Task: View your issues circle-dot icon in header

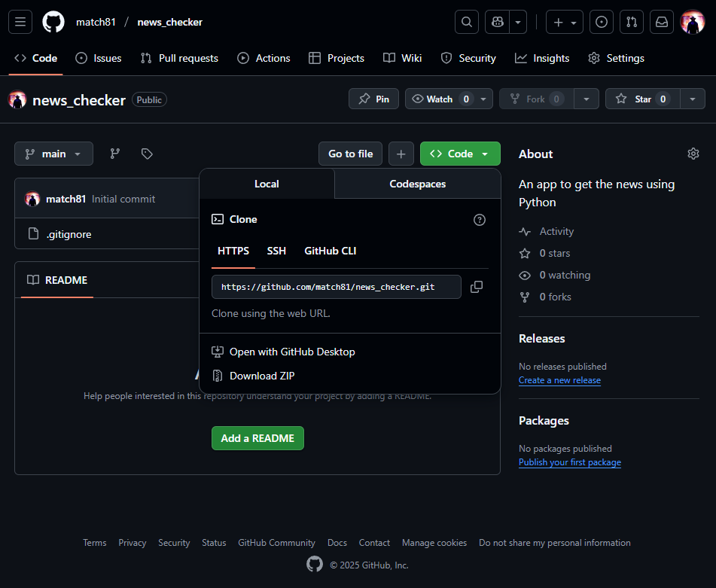Action: click(602, 22)
